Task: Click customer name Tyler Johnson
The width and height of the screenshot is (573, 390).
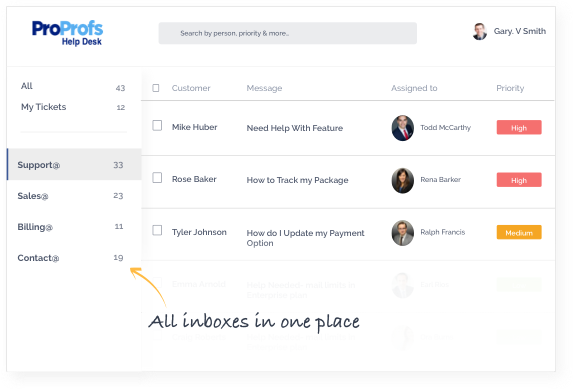Action: point(199,232)
